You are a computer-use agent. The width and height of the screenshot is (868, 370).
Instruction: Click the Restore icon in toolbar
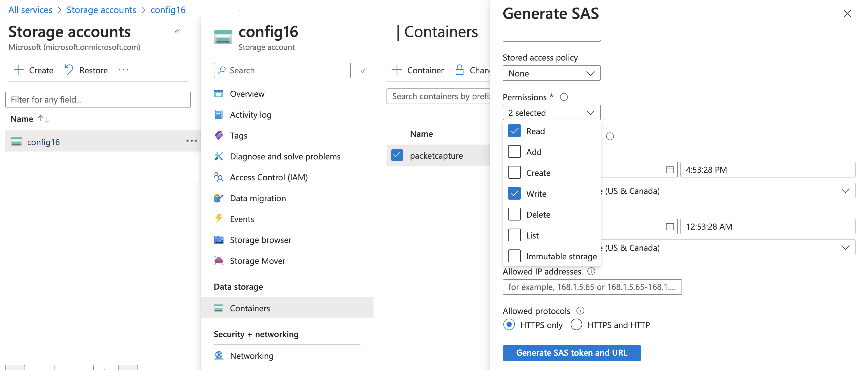[69, 70]
